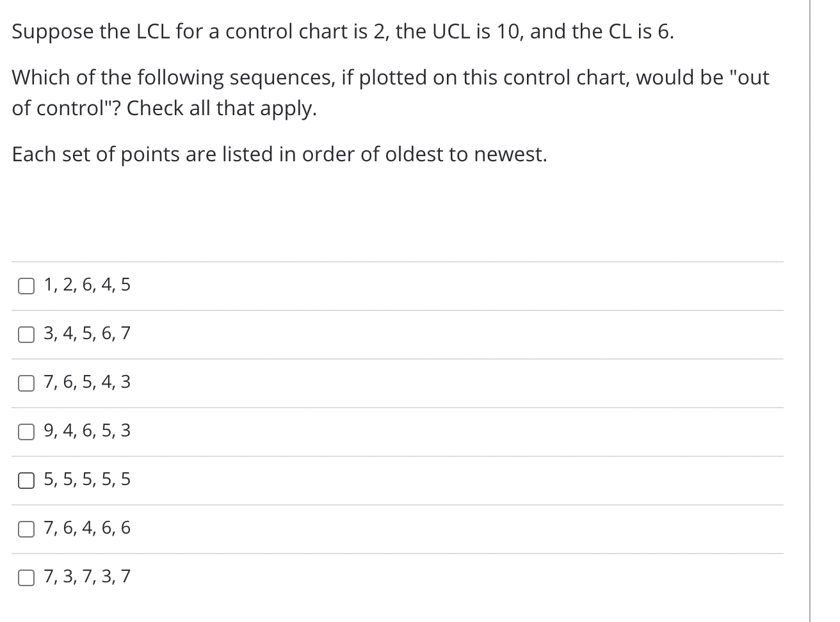
Task: Select the answer option "9, 4, 6, 5, 3"
Action: pos(86,431)
